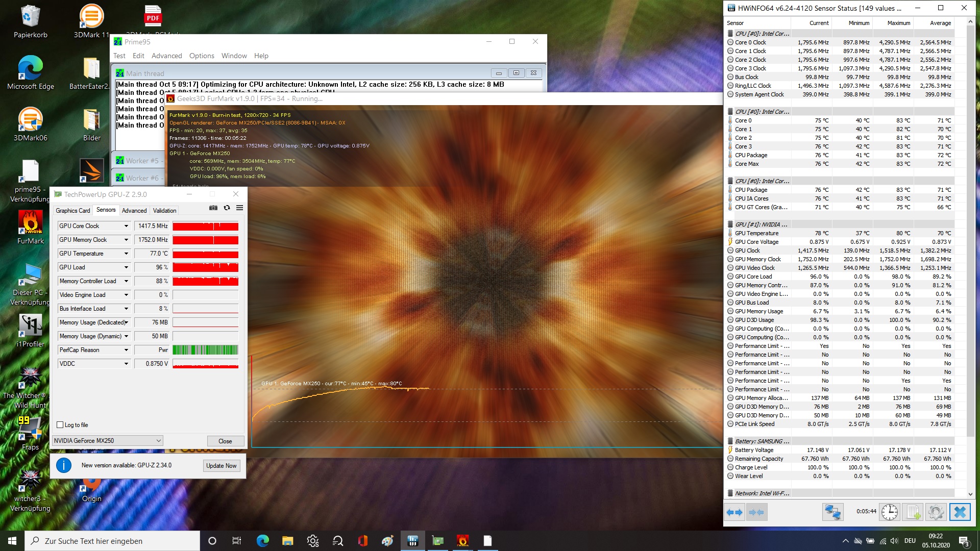Click HWiNFO blue X close sensors button
The height and width of the screenshot is (551, 980).
[960, 512]
